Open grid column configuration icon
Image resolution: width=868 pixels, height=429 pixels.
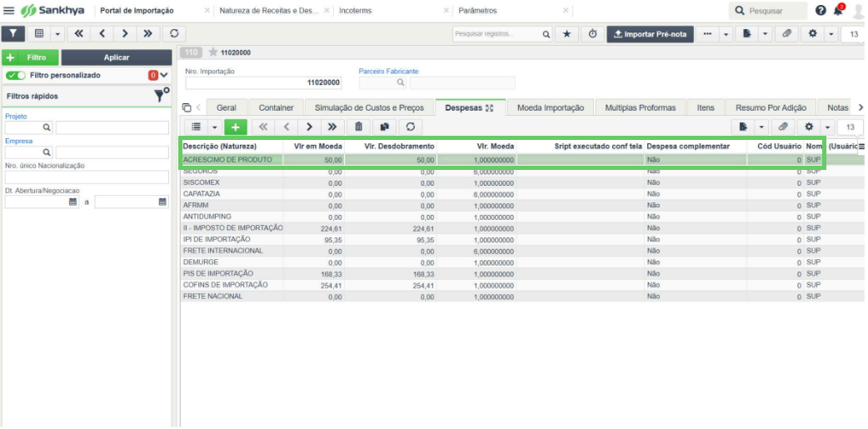click(x=861, y=147)
